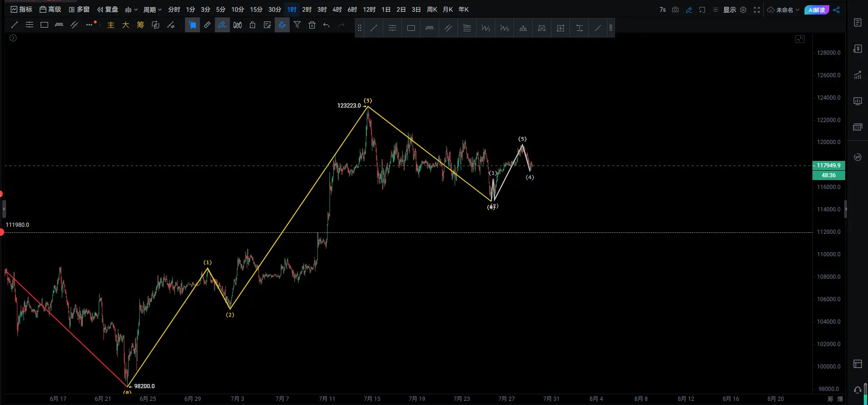
Task: Select the five-wave W5 Elliott tool
Action: pos(505,28)
